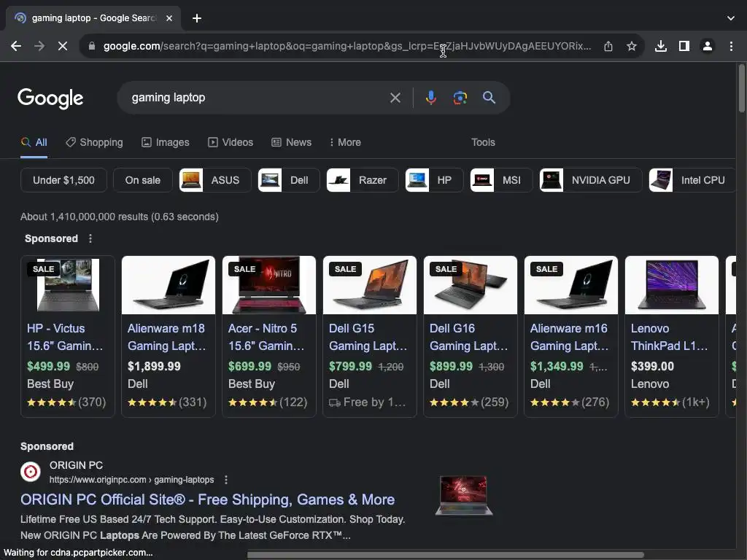Filter by ASUS brand chip
Screen dimensions: 747x560
point(215,180)
